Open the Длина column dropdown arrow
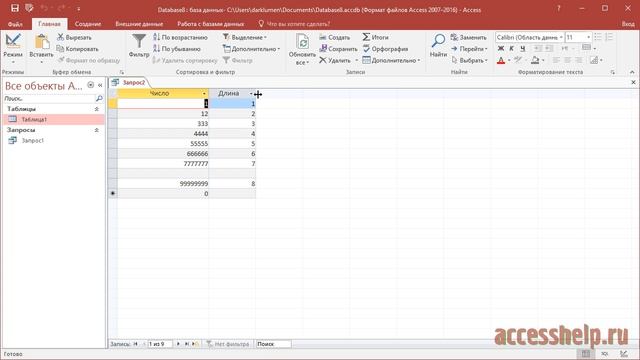Image resolution: width=640 pixels, height=360 pixels. tap(251, 93)
